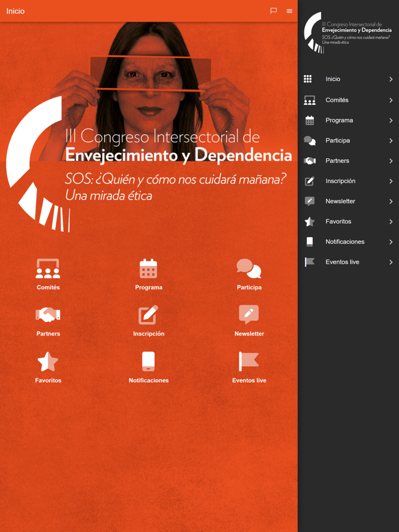Click sidebar Programa calendar icon
This screenshot has width=399, height=532.
click(310, 120)
